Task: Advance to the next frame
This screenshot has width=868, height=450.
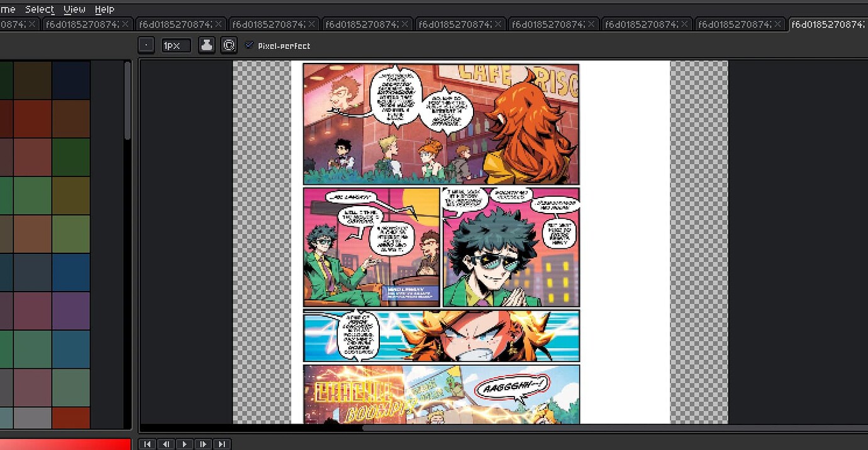Action: click(203, 444)
